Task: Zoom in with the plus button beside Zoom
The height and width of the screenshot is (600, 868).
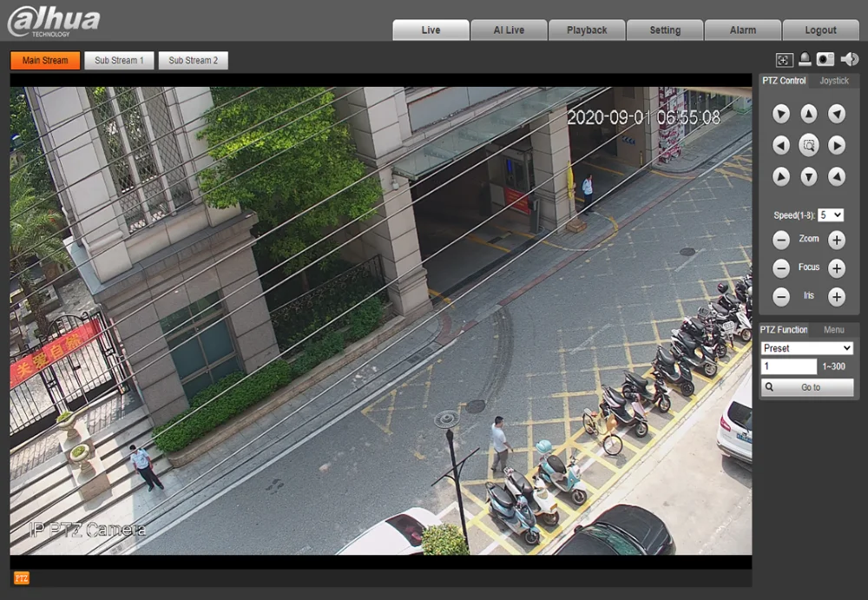Action: 837,240
